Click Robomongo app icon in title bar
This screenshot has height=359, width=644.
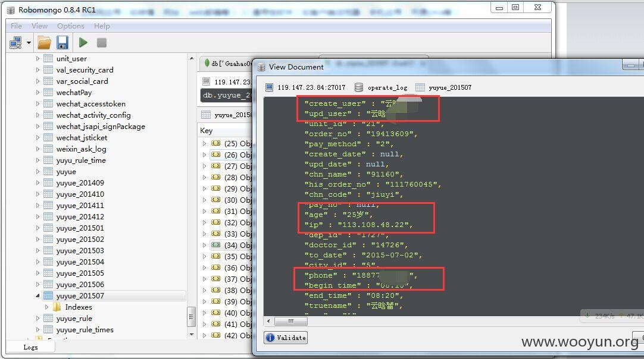(x=11, y=10)
